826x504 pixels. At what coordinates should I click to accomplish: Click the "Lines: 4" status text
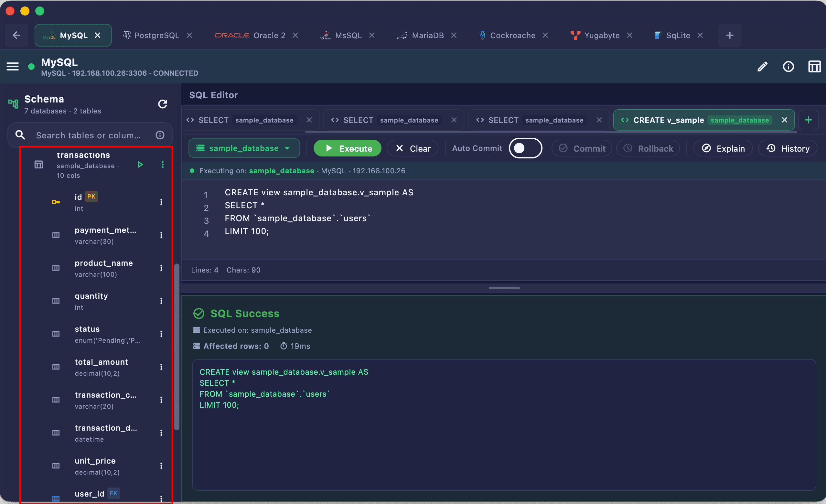coord(205,270)
